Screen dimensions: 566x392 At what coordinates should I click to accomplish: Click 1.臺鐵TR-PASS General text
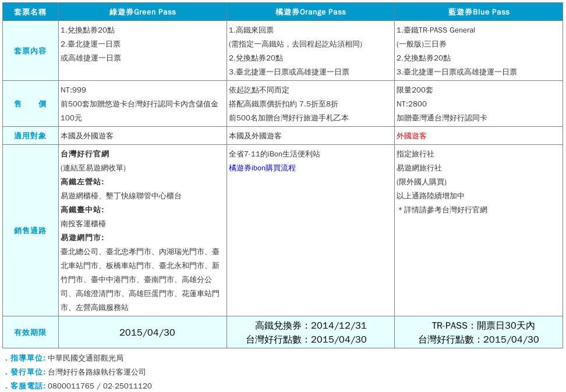click(x=436, y=30)
